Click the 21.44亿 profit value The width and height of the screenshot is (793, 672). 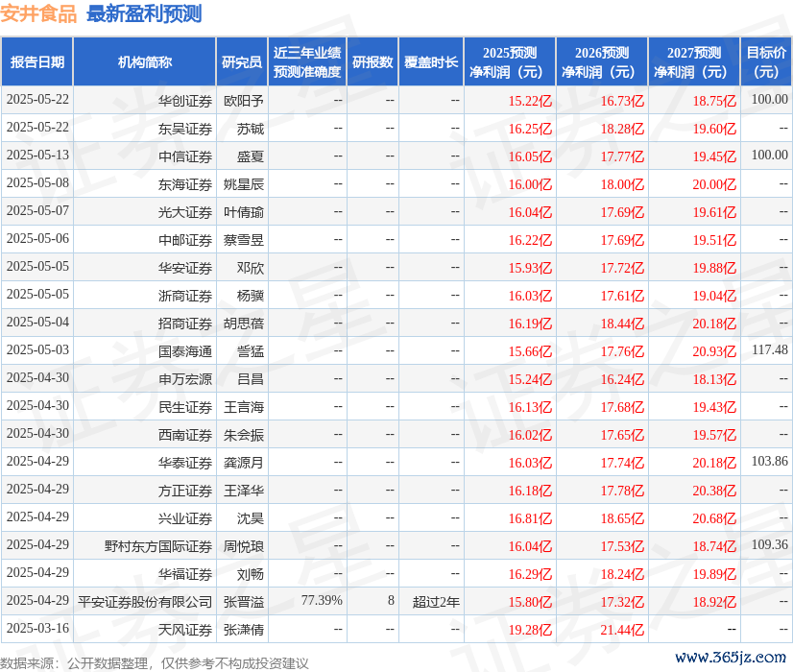(622, 630)
